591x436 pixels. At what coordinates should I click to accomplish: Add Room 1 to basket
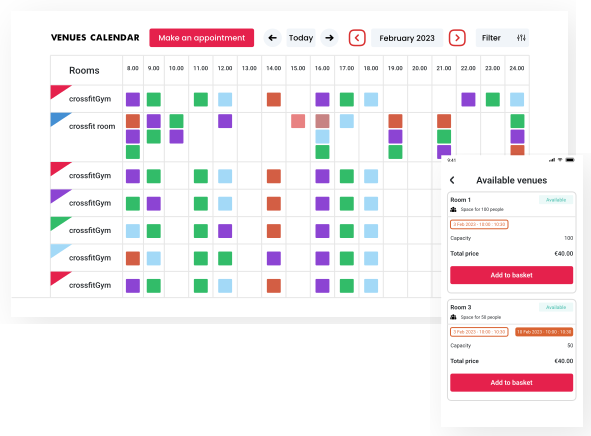[511, 275]
